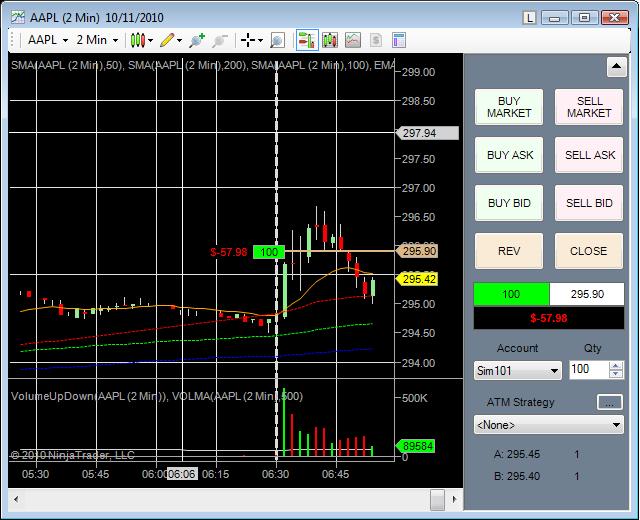The height and width of the screenshot is (520, 640).
Task: Collapse the trader panel with up arrow
Action: pos(616,67)
